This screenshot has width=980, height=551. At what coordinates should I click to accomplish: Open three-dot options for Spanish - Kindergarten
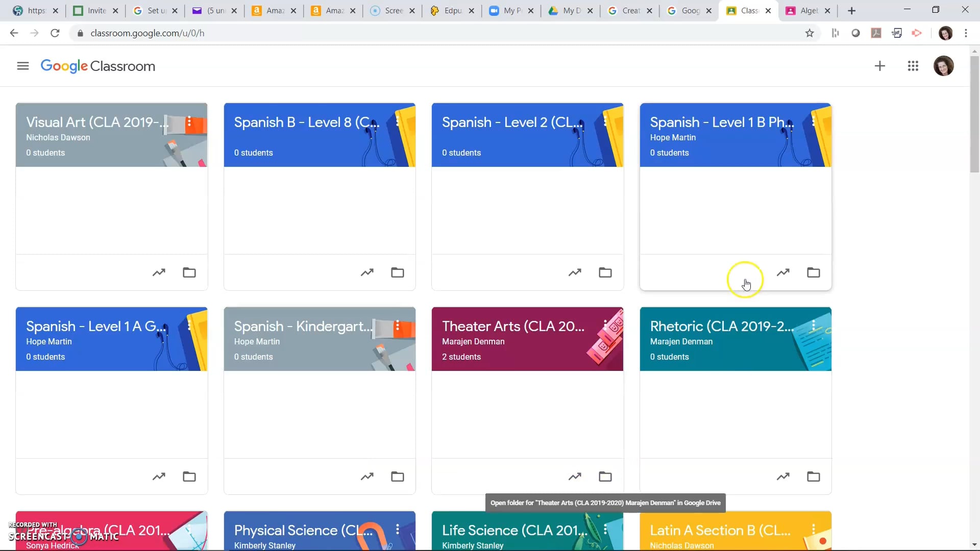398,325
